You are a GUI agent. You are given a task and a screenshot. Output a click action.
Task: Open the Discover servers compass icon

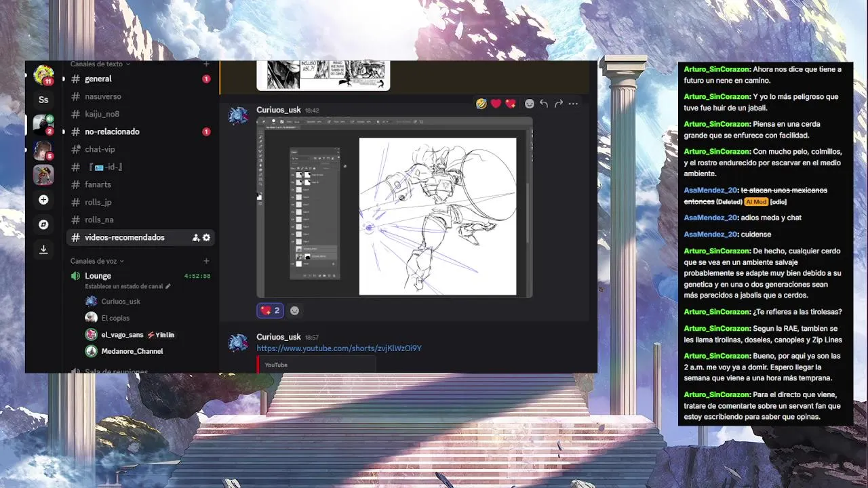[43, 224]
